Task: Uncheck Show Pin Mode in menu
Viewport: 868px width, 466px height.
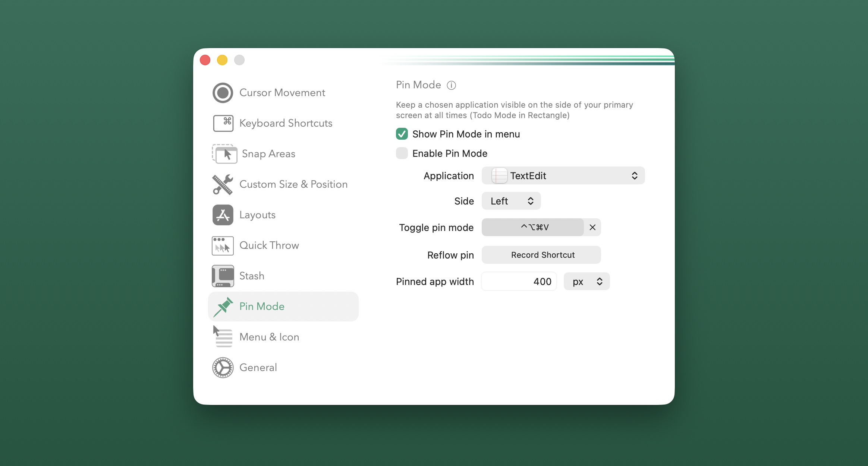Action: pos(402,134)
